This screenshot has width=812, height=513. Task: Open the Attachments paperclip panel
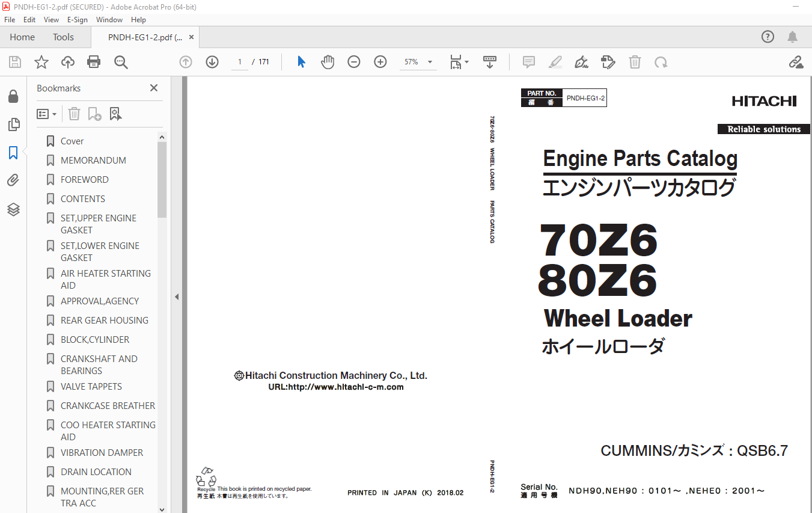point(13,180)
